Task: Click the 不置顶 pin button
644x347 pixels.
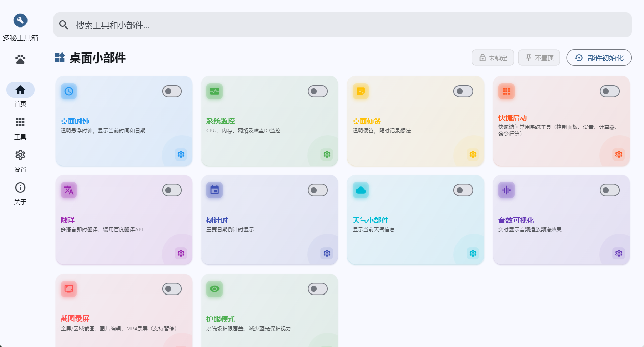Action: pyautogui.click(x=539, y=58)
